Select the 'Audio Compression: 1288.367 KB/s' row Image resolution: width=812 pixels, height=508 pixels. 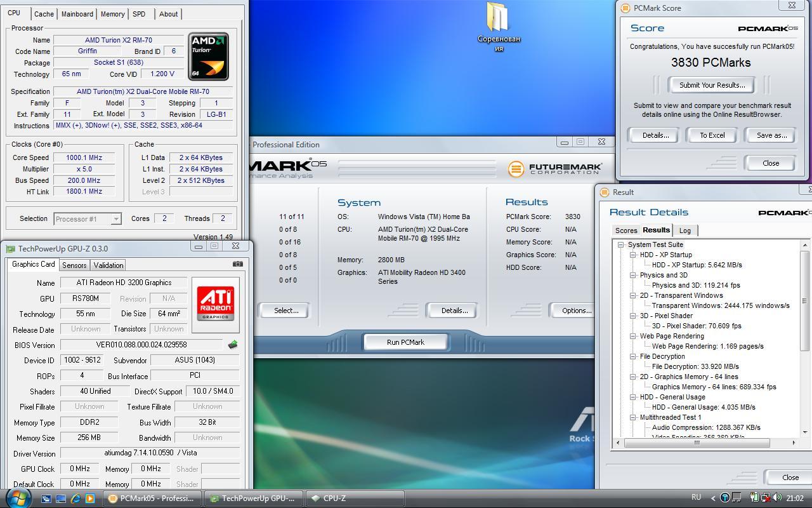point(706,427)
